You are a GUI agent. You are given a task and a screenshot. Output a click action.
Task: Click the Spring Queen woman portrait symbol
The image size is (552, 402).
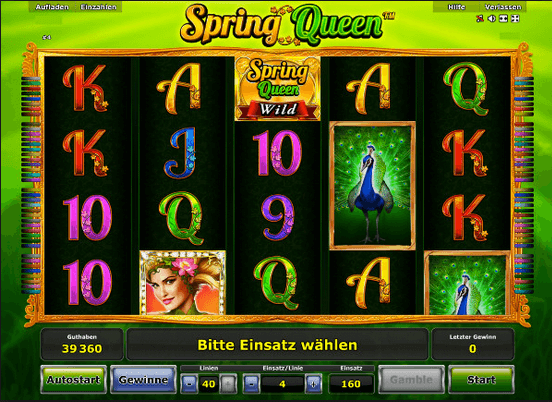[182, 282]
